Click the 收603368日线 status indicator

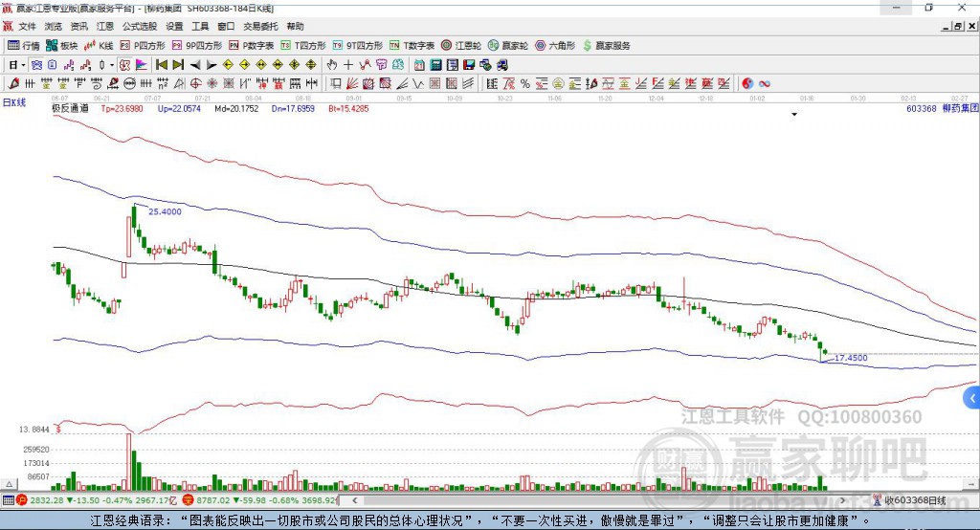910,500
